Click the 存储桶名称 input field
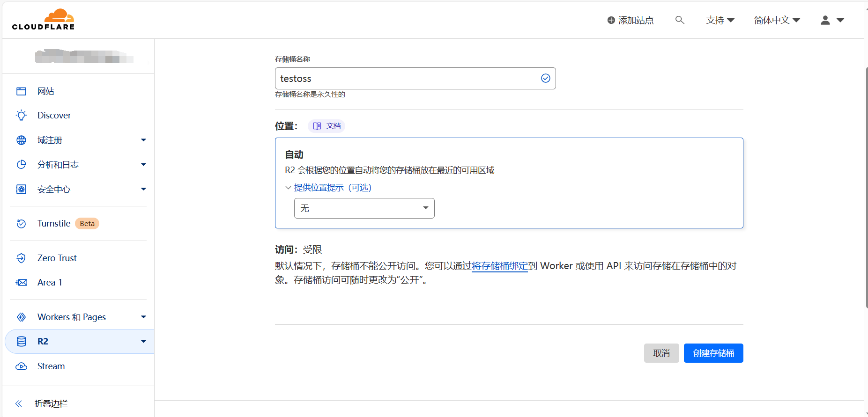This screenshot has height=417, width=868. coord(415,78)
